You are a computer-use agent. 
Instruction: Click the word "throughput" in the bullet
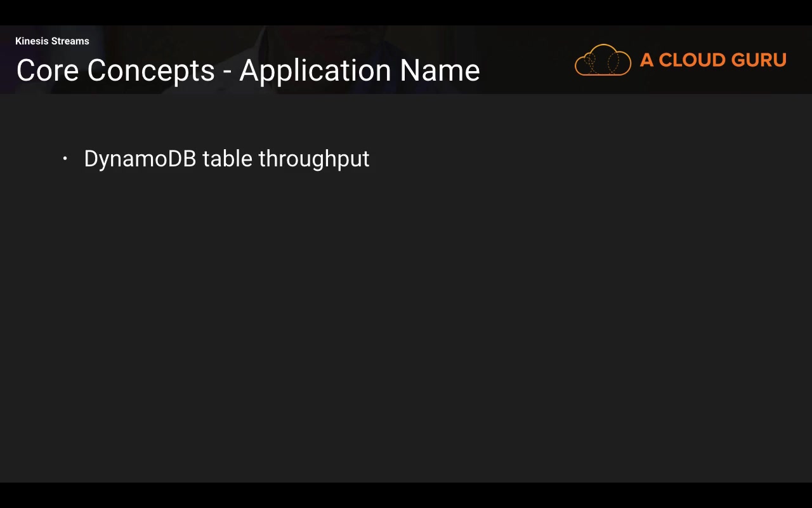pos(313,159)
